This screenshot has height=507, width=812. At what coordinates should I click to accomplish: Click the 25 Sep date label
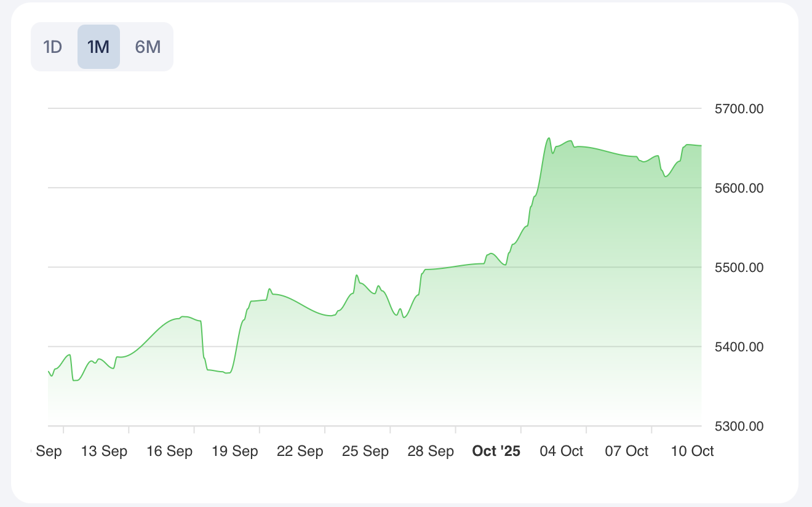365,451
